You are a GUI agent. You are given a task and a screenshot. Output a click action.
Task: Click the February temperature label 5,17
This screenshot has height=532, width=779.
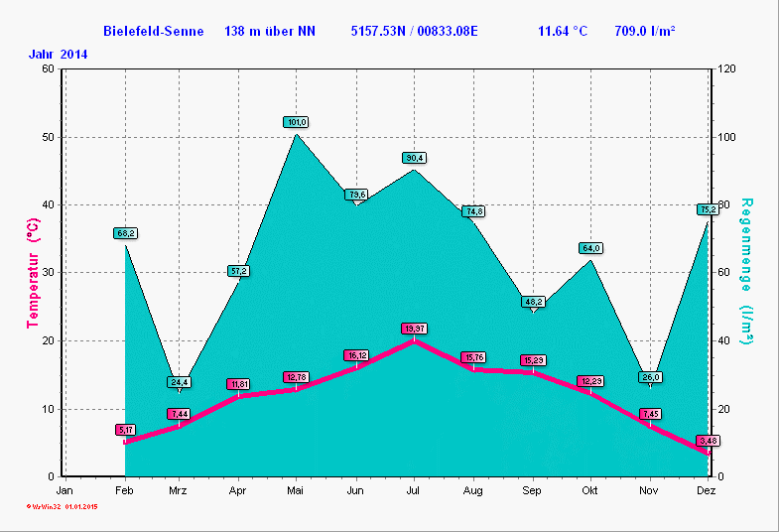pos(126,430)
